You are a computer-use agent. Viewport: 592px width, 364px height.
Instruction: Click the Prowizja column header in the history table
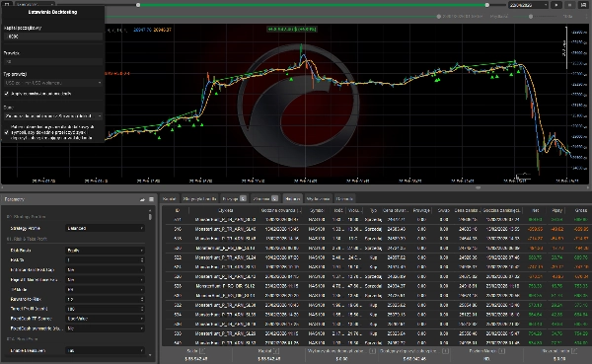(421, 210)
